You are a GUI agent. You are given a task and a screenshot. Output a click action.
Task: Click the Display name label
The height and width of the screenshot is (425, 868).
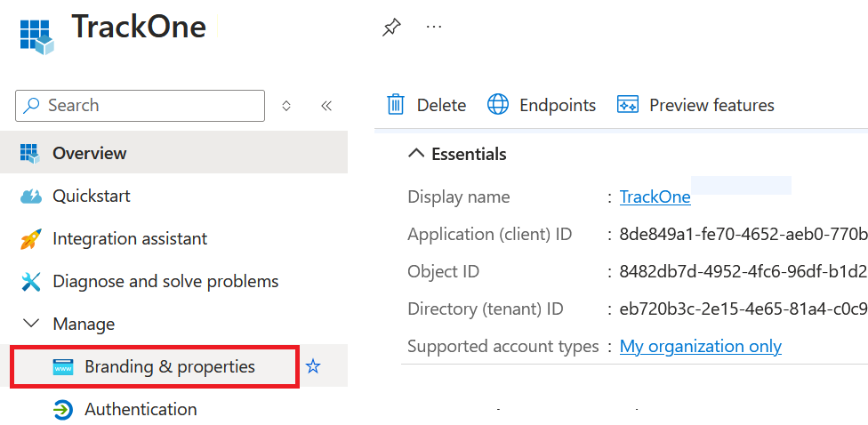click(x=459, y=197)
